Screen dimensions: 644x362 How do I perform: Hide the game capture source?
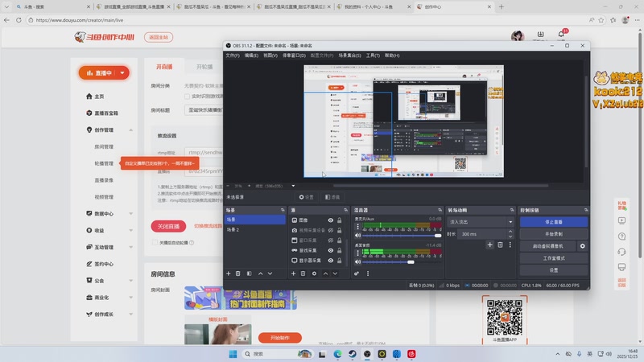point(330,250)
